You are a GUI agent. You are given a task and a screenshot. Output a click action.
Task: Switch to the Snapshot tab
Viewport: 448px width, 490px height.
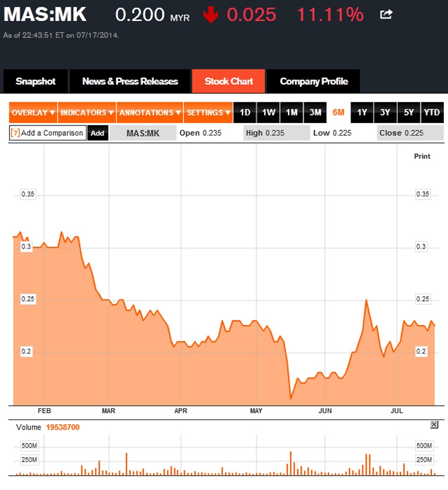coord(35,81)
